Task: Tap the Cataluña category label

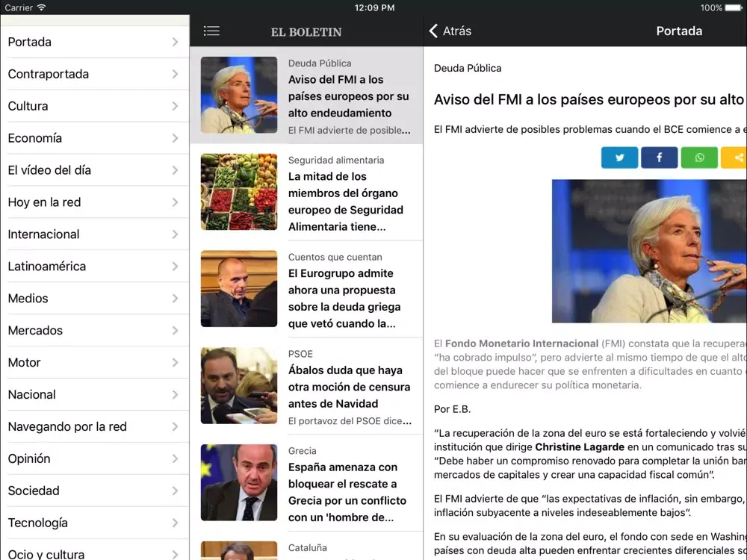Action: pyautogui.click(x=307, y=547)
